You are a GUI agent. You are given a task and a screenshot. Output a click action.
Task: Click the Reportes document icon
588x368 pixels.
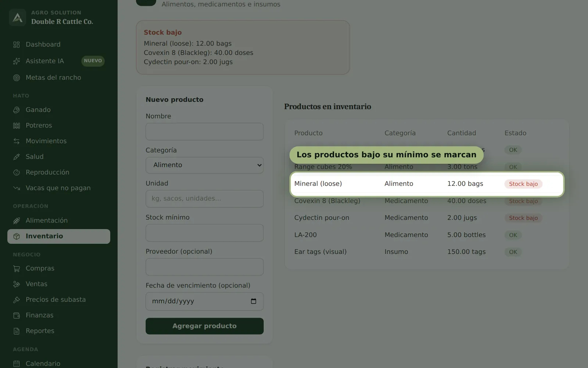17,331
